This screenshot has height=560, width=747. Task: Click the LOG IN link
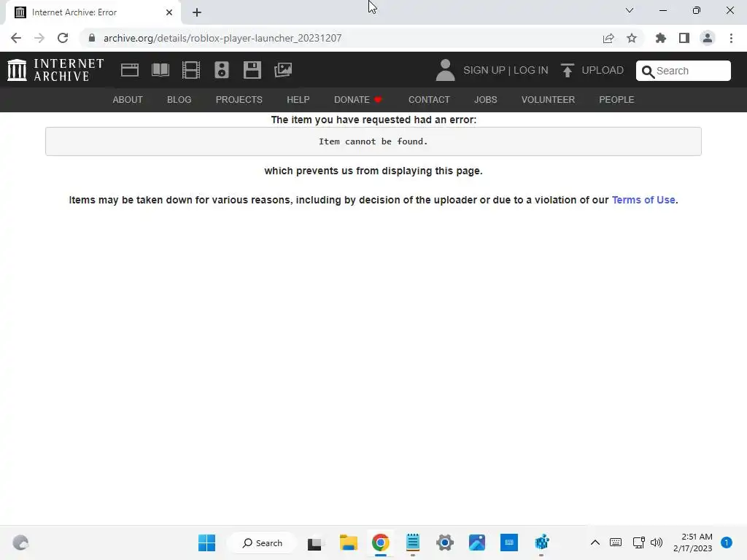[531, 70]
